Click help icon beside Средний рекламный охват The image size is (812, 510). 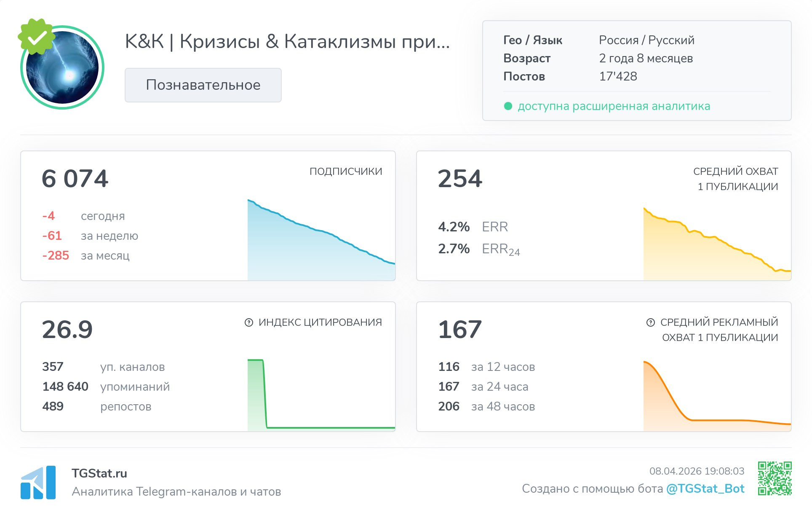(x=650, y=322)
